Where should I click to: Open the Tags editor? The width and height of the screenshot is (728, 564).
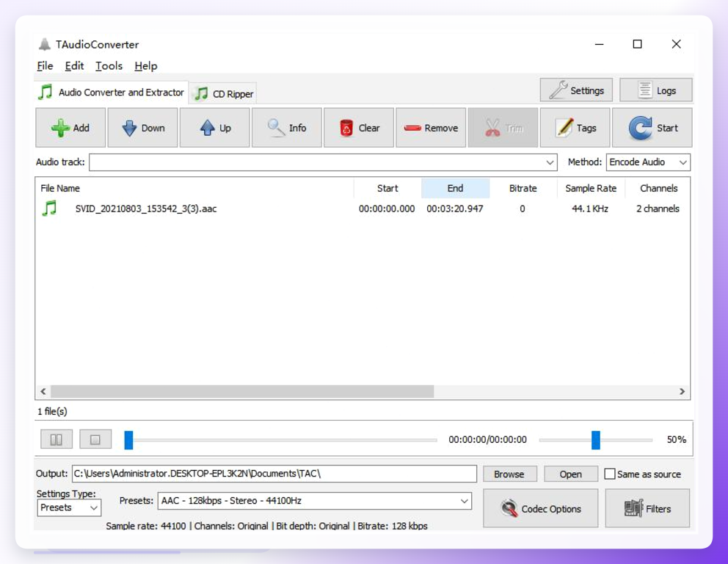(575, 128)
